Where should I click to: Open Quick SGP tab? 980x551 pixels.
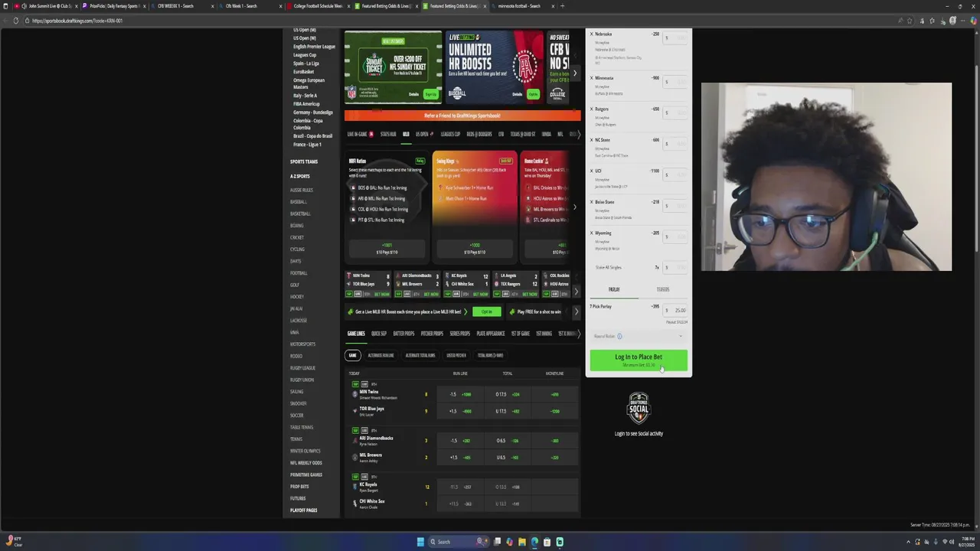(379, 334)
